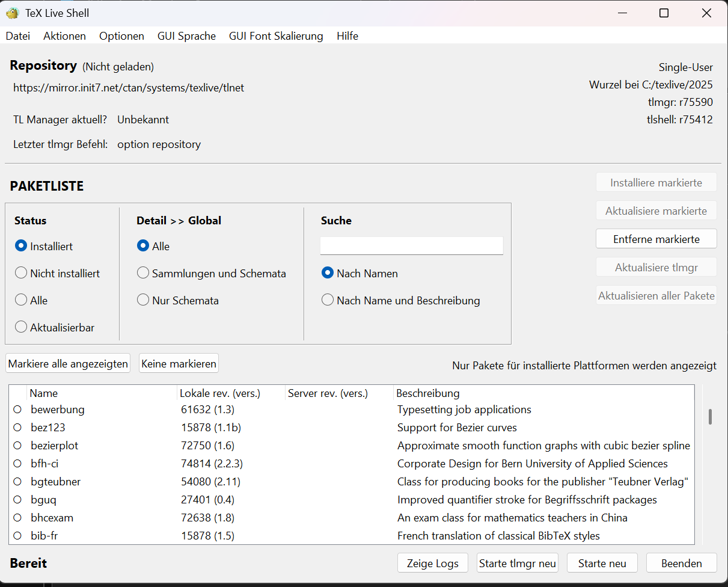Focus the Suche text input field
The image size is (728, 587).
coord(411,245)
